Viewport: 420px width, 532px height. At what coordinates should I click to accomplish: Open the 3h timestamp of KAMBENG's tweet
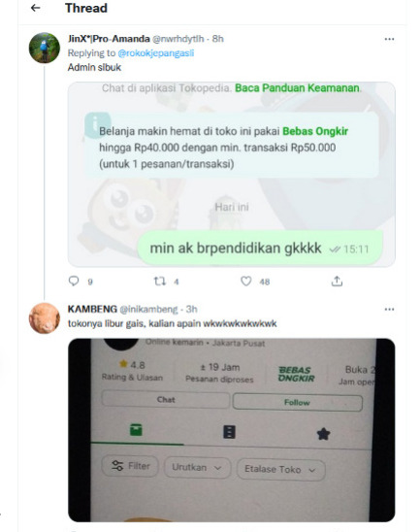coord(191,309)
